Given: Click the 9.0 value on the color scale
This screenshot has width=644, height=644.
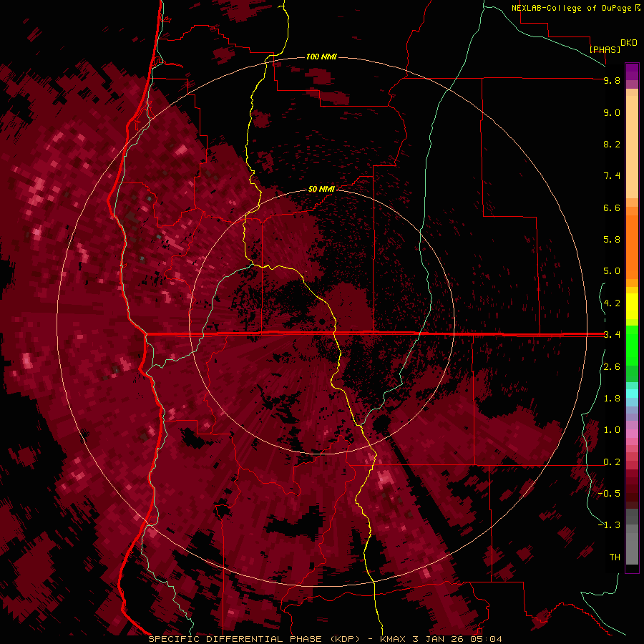Looking at the screenshot, I should (612, 112).
